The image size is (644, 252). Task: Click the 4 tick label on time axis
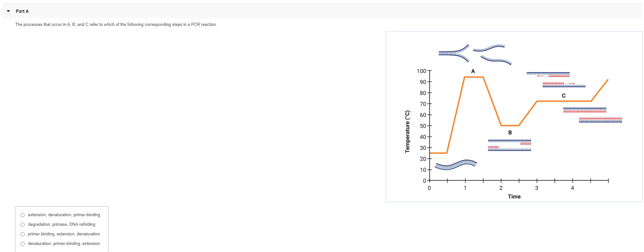[573, 188]
